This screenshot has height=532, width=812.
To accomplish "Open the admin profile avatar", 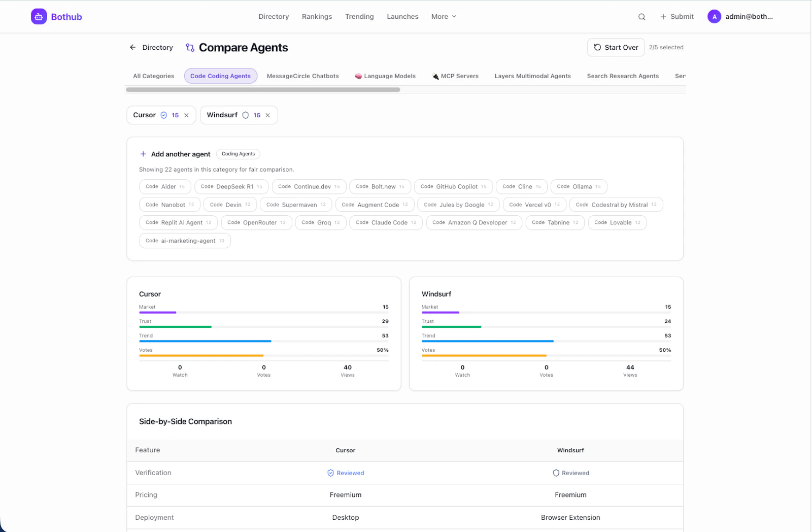I will click(714, 16).
